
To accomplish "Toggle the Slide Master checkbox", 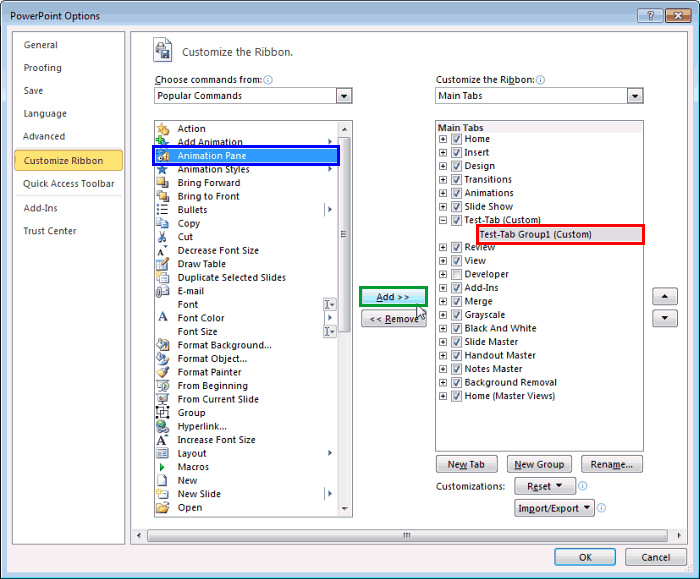I will (x=456, y=342).
